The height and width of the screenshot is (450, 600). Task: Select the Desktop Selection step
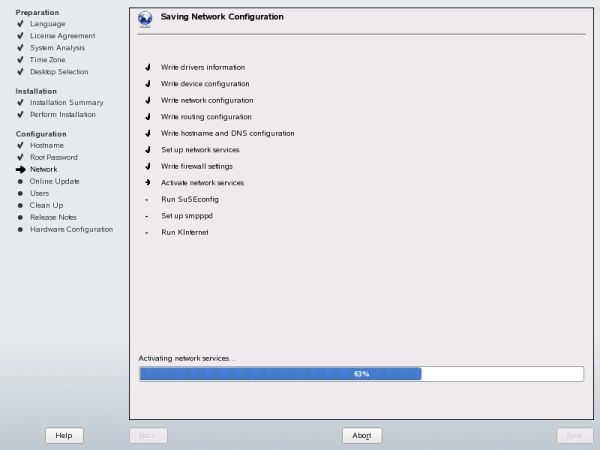click(x=59, y=72)
